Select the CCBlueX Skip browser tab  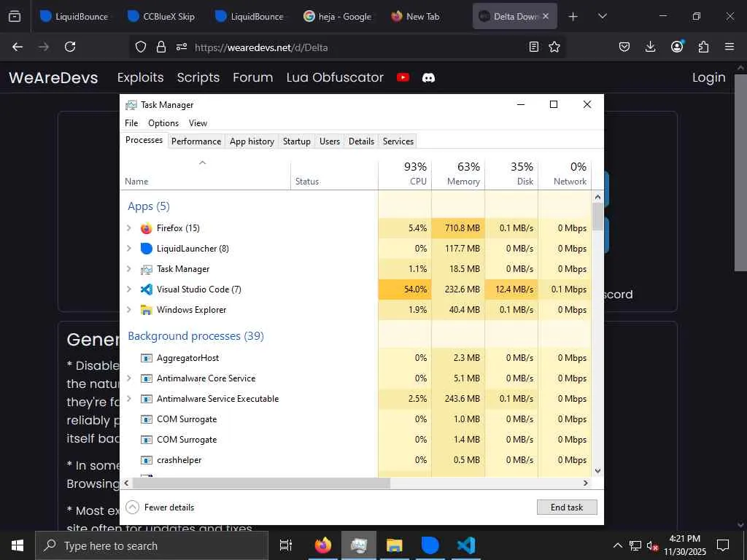162,16
